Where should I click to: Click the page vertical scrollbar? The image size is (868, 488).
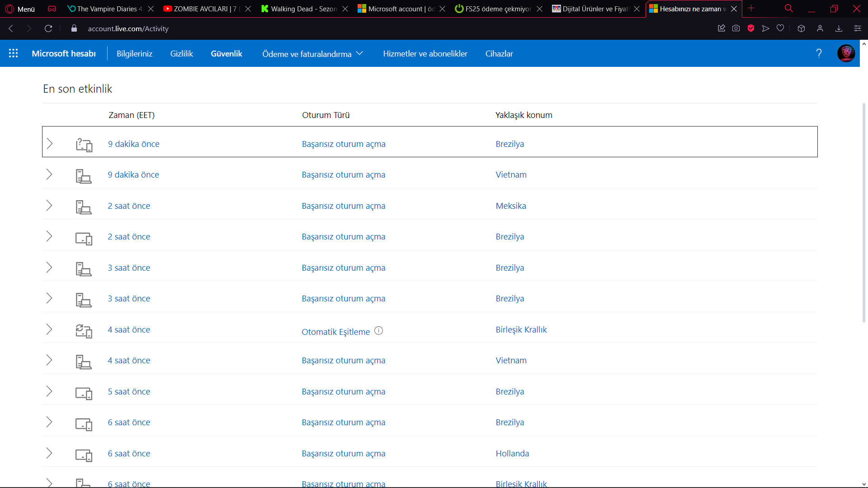coord(864,212)
